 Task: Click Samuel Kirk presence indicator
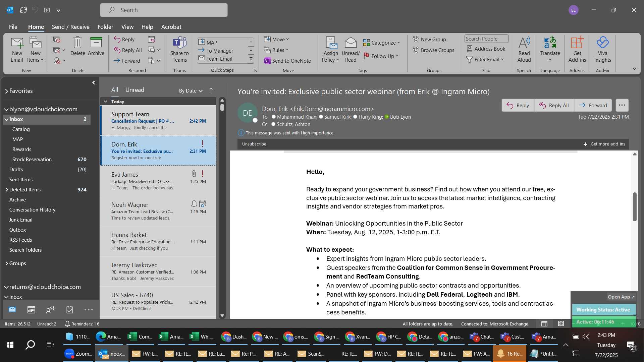tap(321, 117)
